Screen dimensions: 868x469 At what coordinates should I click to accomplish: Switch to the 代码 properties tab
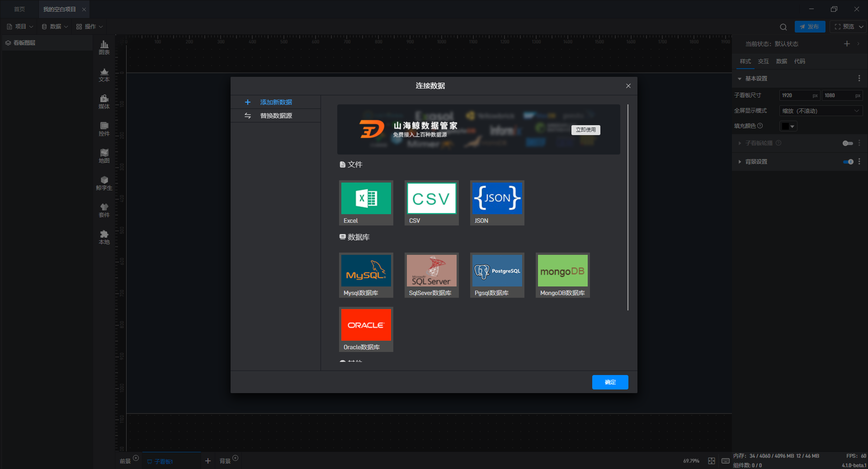coord(800,61)
